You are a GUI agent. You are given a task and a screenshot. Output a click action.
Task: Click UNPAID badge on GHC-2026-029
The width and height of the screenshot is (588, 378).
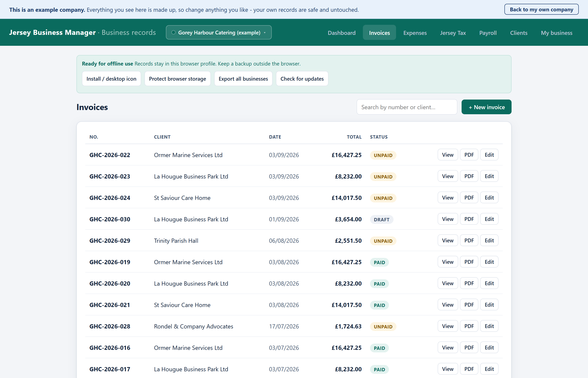click(x=383, y=241)
